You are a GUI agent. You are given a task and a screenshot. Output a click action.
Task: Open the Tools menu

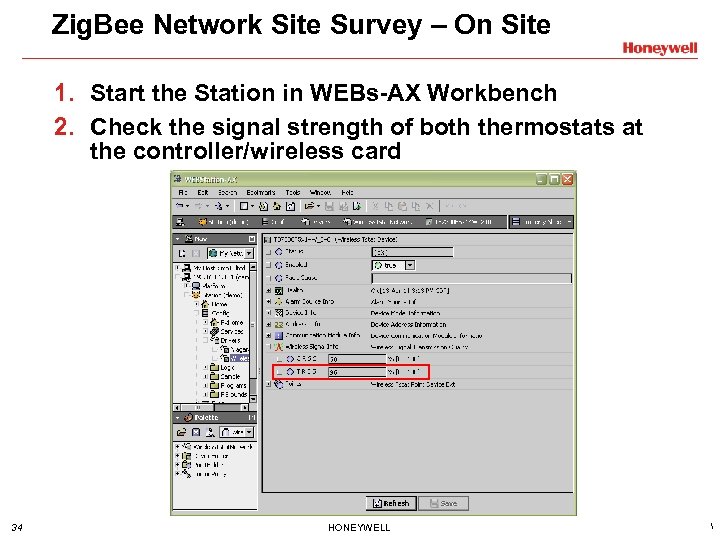(292, 192)
